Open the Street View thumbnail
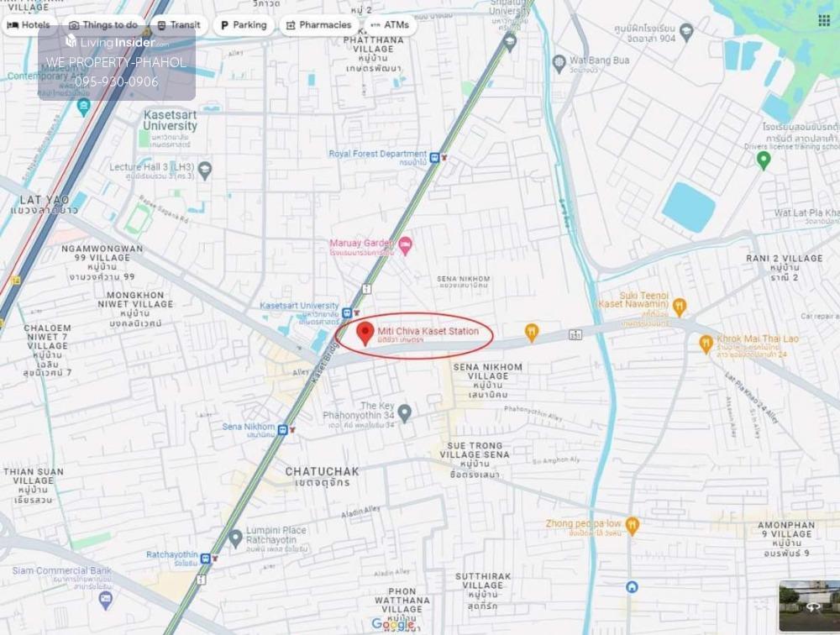Viewport: 840px width, 635px height. 809,606
